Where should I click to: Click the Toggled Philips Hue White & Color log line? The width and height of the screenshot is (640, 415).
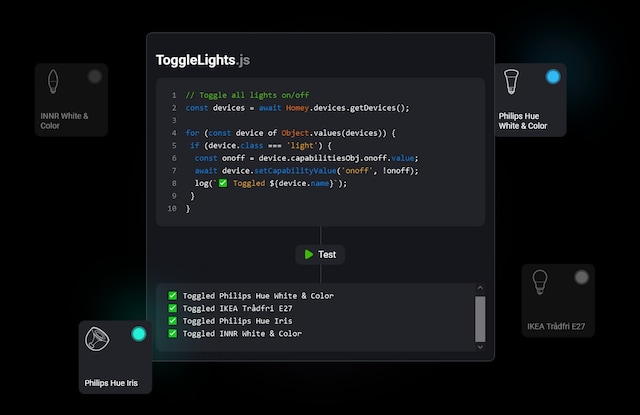(x=257, y=295)
